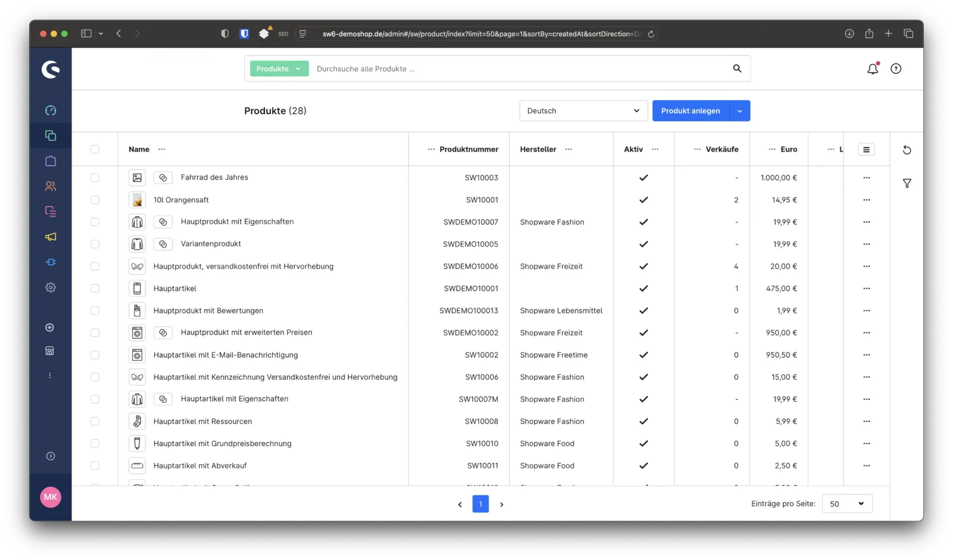The height and width of the screenshot is (560, 953).
Task: Change entries per page dropdown
Action: pyautogui.click(x=846, y=504)
